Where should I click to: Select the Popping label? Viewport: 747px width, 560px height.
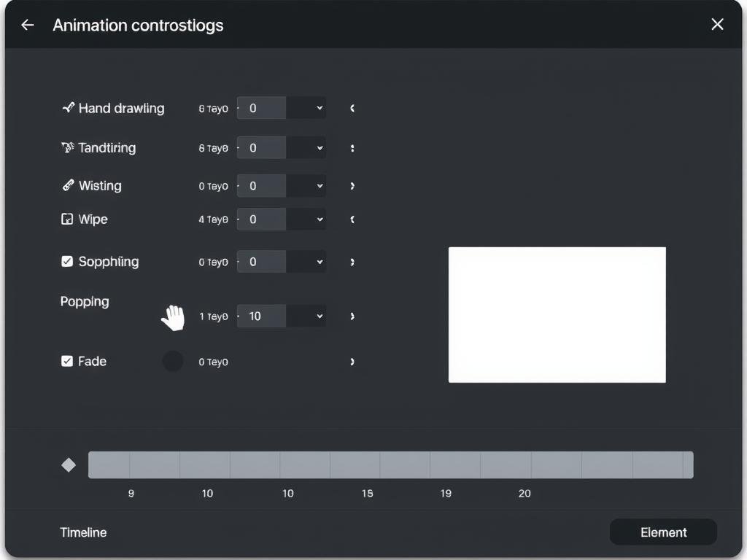[85, 301]
